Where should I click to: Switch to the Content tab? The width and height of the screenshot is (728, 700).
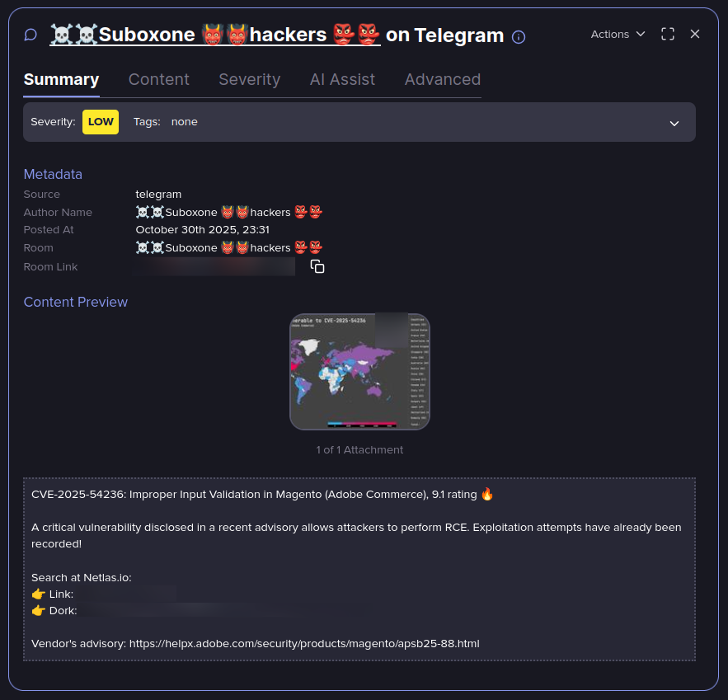click(x=159, y=79)
